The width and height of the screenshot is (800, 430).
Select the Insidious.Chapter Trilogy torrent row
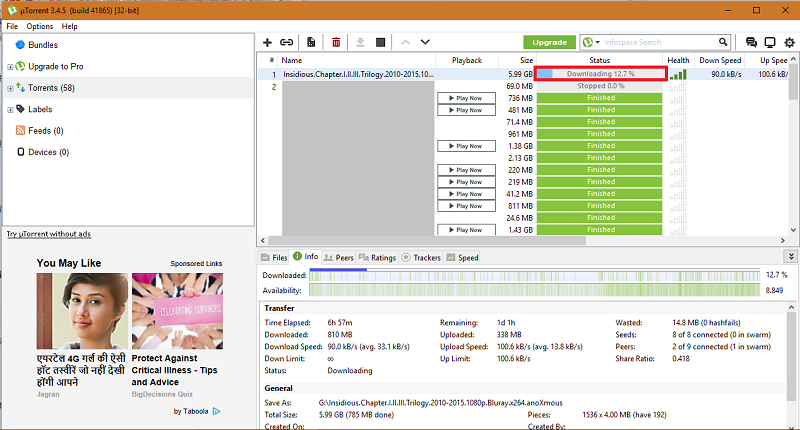(523, 74)
